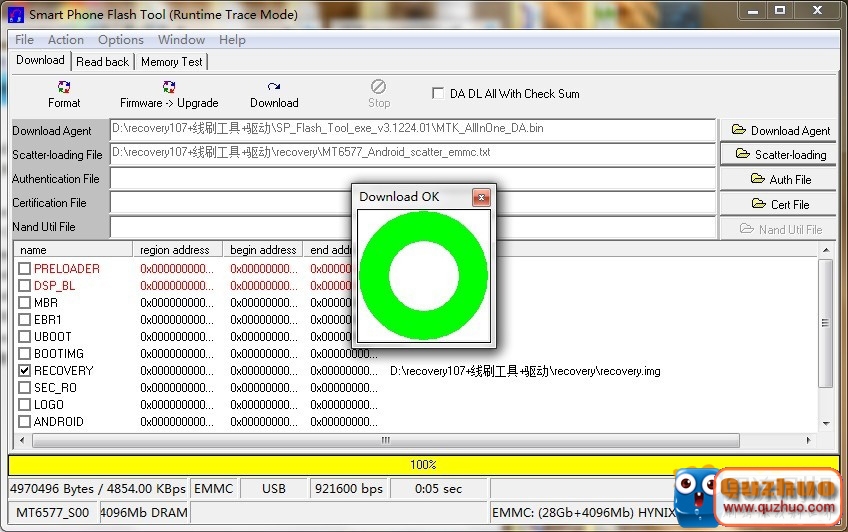Click the '921600 bps' status entry

click(349, 489)
